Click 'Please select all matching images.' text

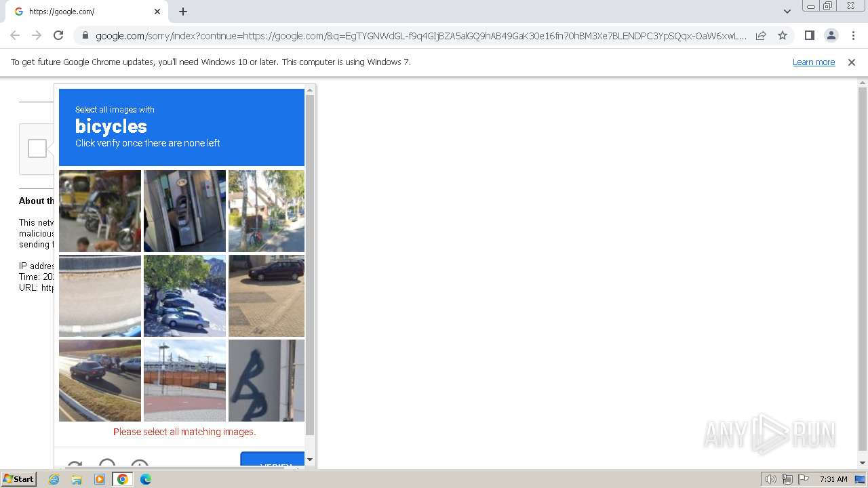pos(184,432)
